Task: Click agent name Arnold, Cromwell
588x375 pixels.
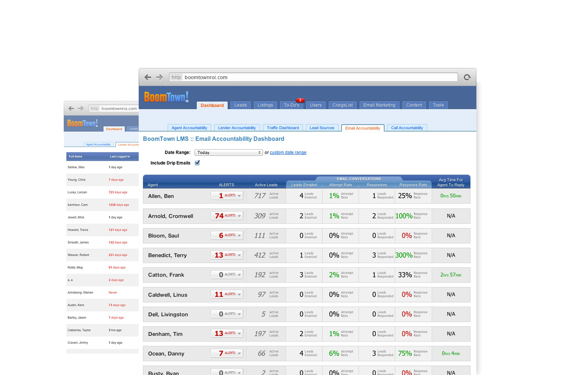Action: [x=171, y=216]
